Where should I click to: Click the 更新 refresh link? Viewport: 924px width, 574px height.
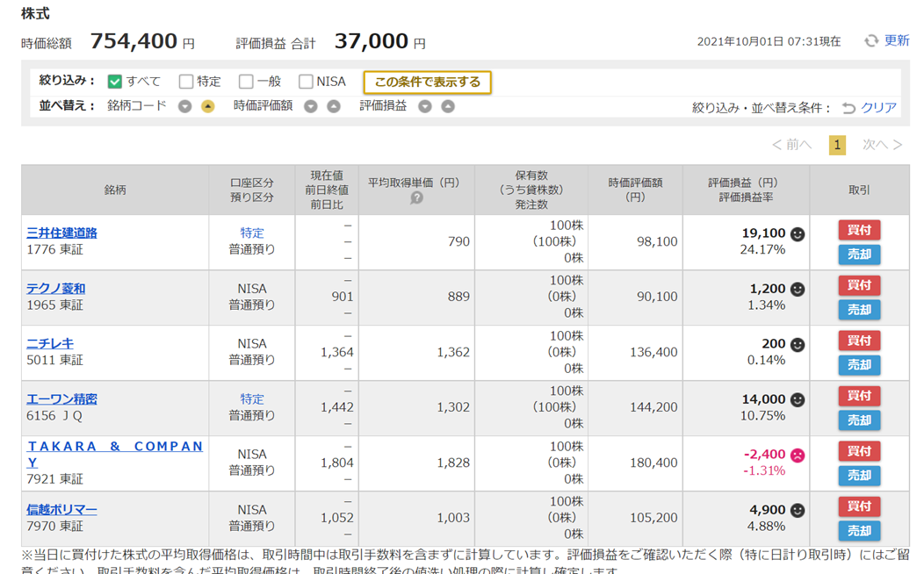click(x=897, y=40)
